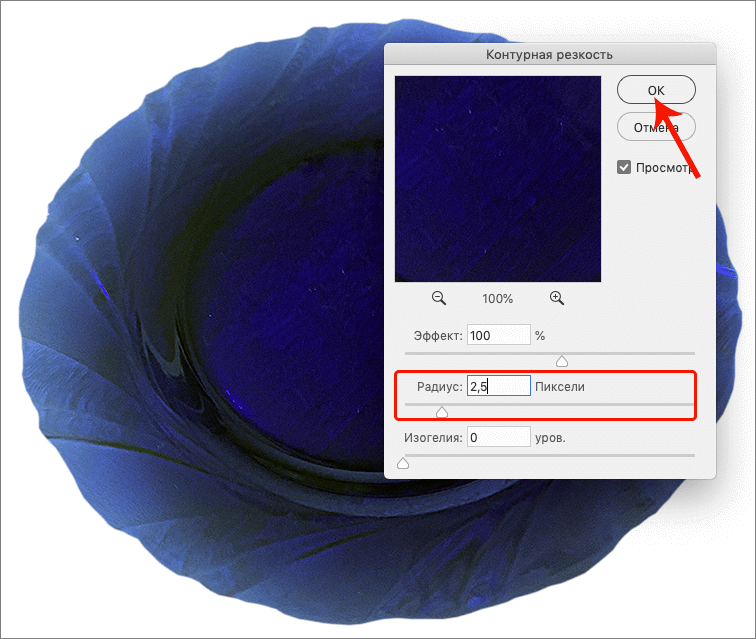The width and height of the screenshot is (756, 639).
Task: Focus the Эффект percentage input field
Action: click(497, 336)
